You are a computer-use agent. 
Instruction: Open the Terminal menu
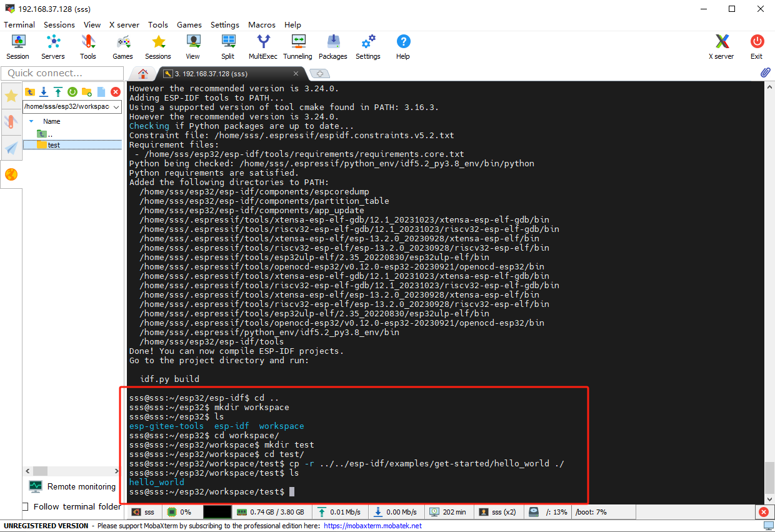point(19,24)
